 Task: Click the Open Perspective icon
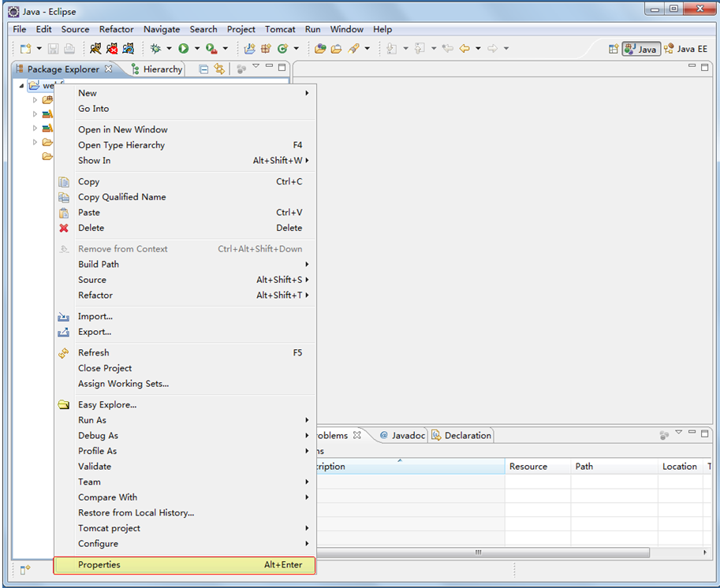(614, 49)
